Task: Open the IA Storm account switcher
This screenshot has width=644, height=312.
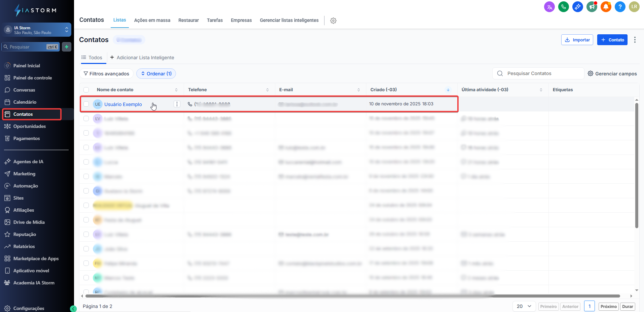Action: pyautogui.click(x=37, y=30)
